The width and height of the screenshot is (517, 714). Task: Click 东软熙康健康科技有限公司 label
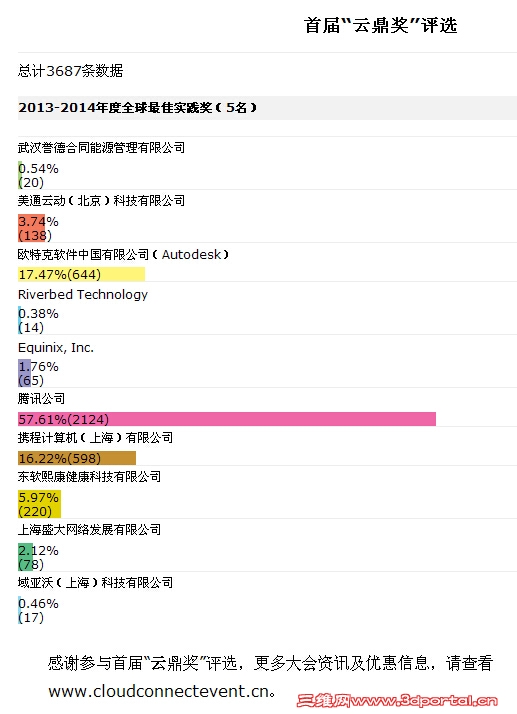pos(89,477)
